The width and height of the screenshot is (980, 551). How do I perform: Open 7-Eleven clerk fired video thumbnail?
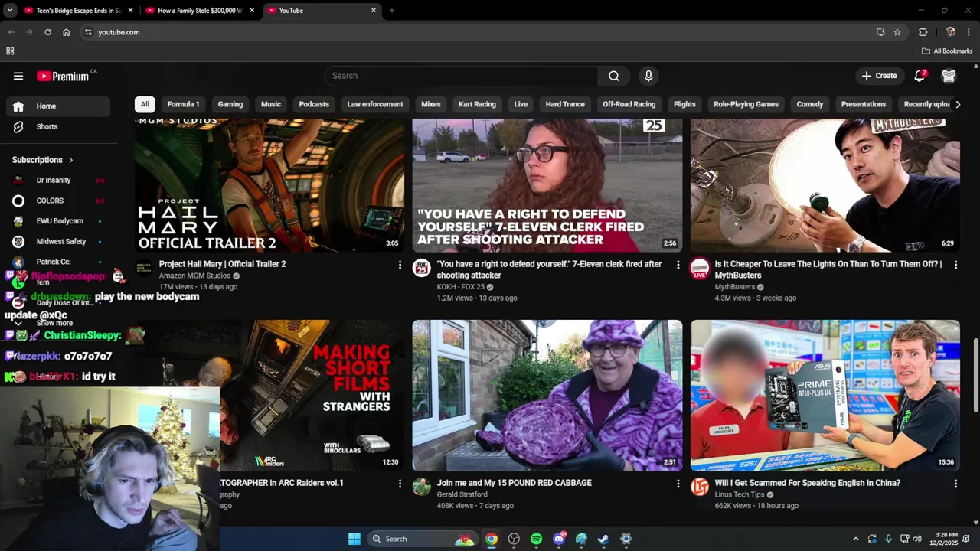point(547,185)
